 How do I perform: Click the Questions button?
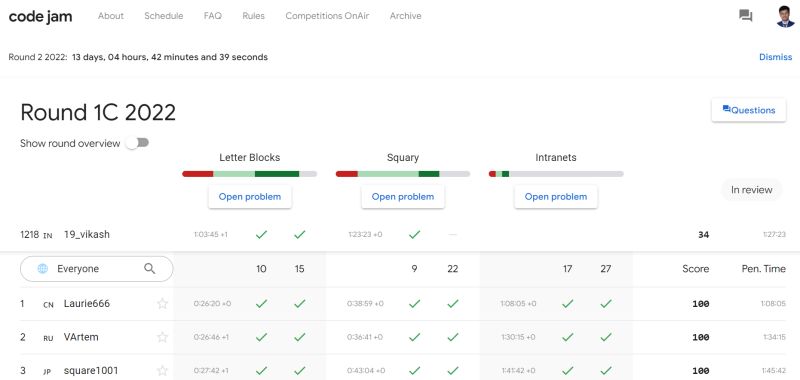pyautogui.click(x=748, y=110)
